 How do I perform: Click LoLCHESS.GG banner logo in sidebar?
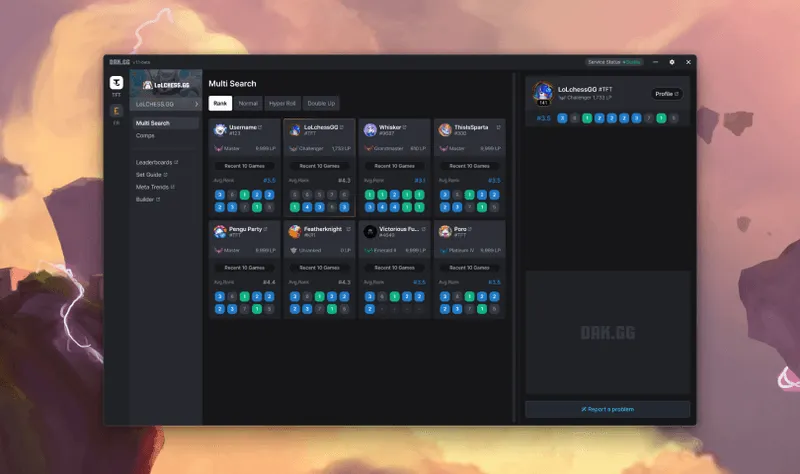coord(166,85)
